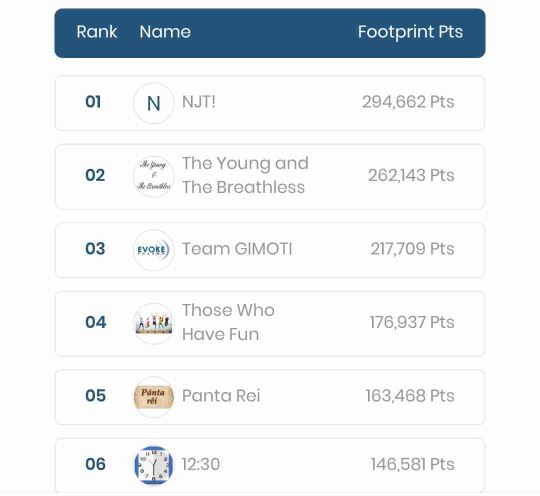Image resolution: width=540 pixels, height=496 pixels.
Task: Click the EVOKE logo for Team GIMOTI
Action: tap(154, 250)
